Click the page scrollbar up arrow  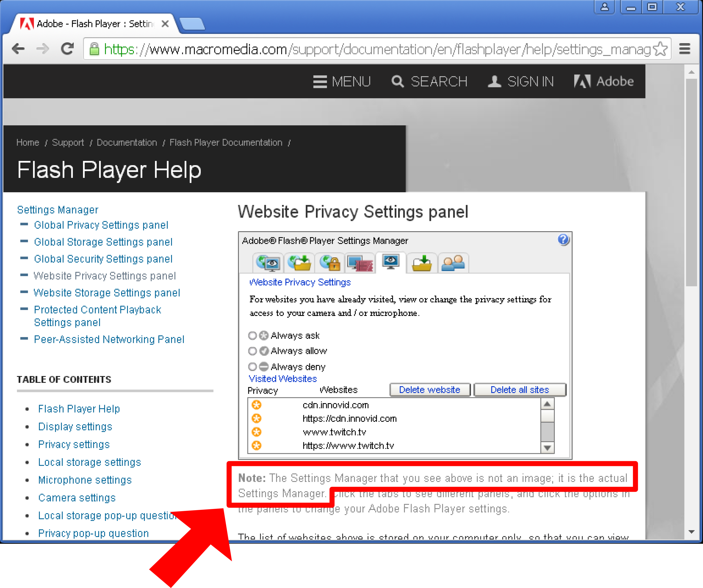pos(692,72)
